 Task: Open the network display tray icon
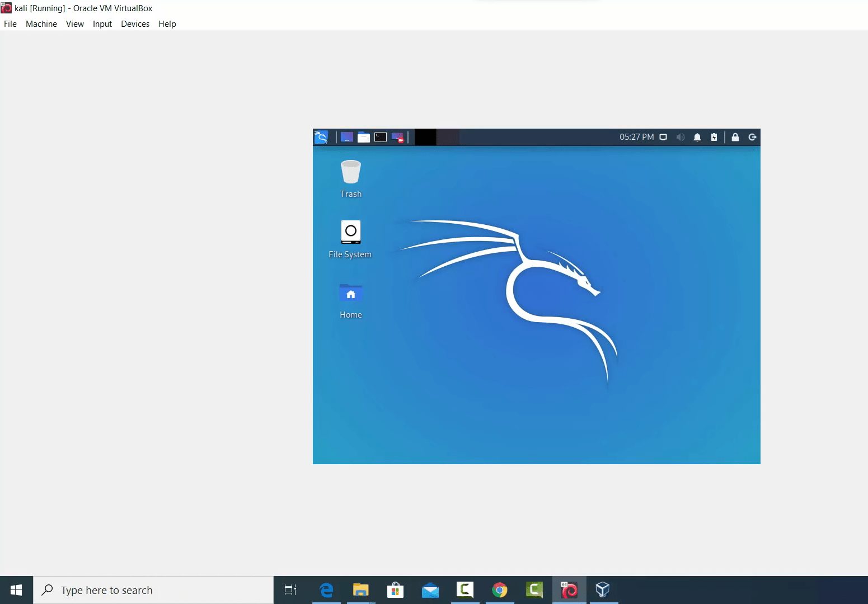point(663,137)
